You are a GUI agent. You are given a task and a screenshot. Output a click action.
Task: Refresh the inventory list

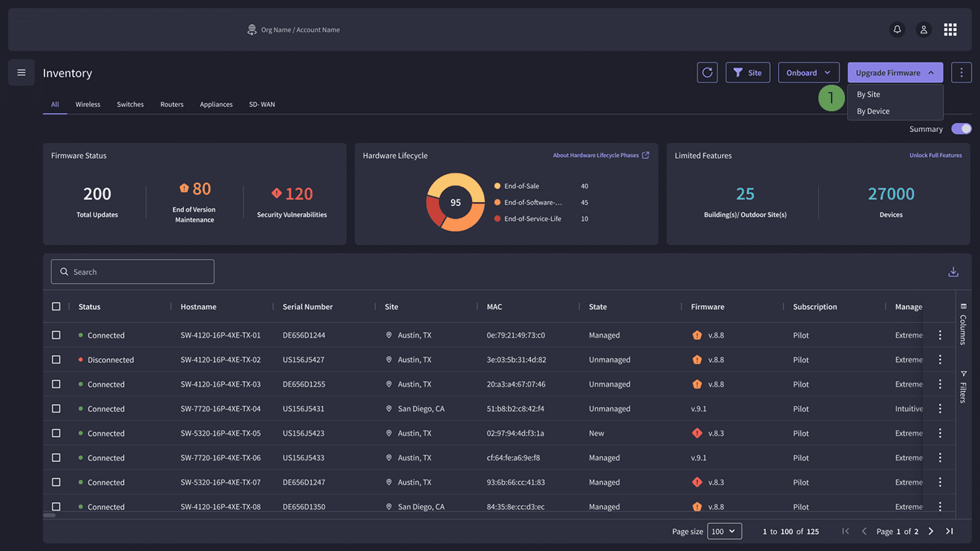[x=707, y=72]
